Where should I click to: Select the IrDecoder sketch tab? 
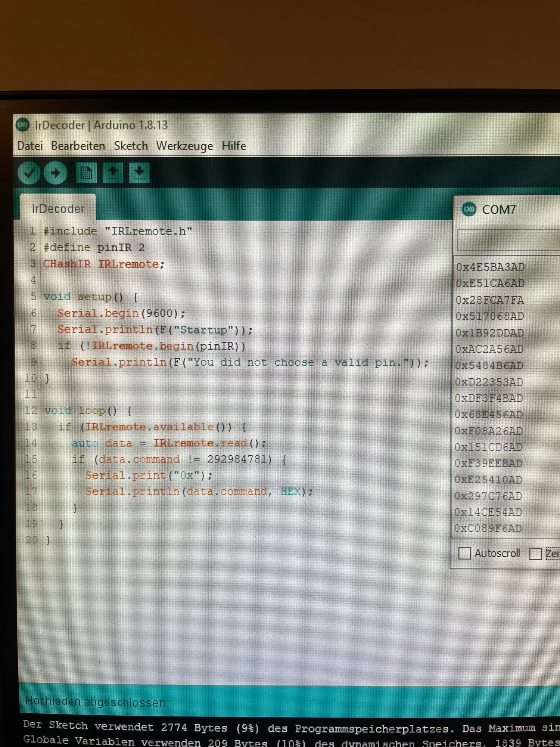point(58,208)
